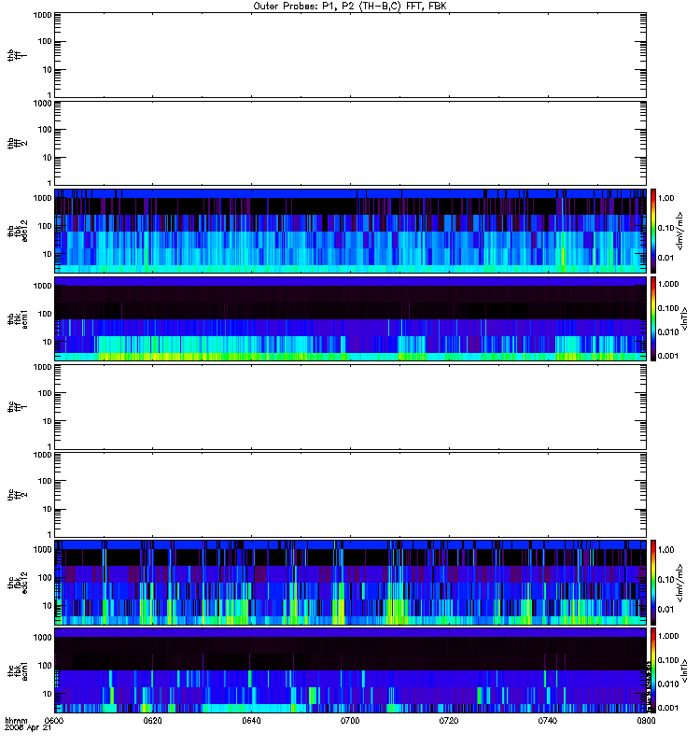Click the "thb fbk scm1" y-axis title
Screen dimensions: 700x747
[18, 318]
